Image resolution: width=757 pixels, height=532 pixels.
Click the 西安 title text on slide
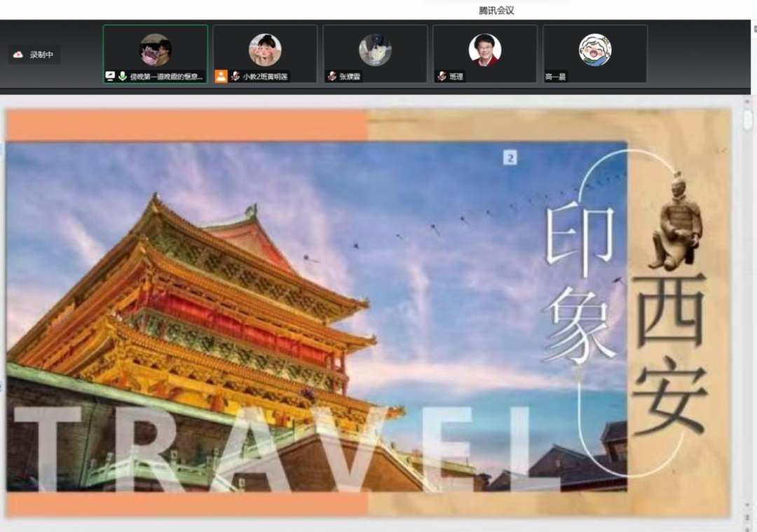(x=669, y=354)
